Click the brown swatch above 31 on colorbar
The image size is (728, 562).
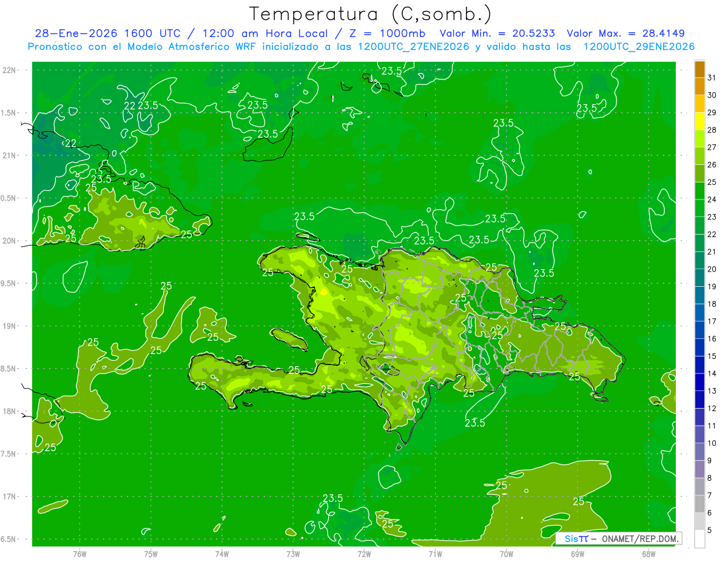pyautogui.click(x=699, y=69)
